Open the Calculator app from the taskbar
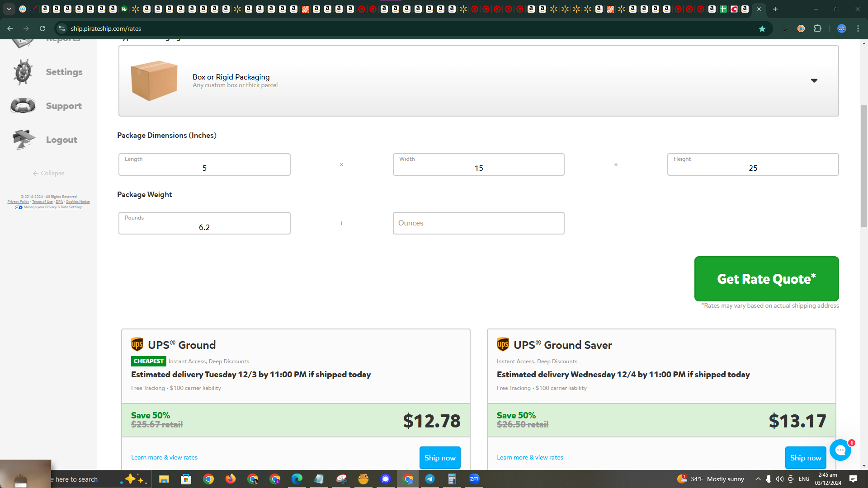The image size is (868, 488). coord(452,479)
